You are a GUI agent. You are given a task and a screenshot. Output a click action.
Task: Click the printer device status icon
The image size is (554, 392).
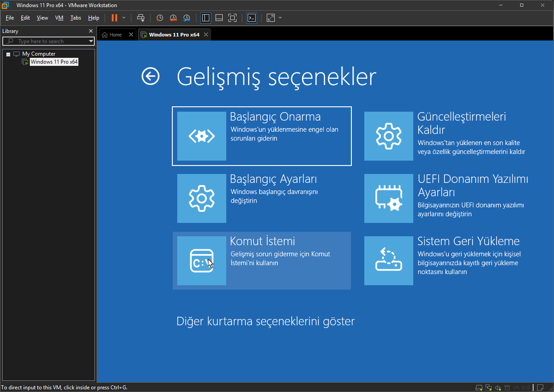click(x=507, y=388)
